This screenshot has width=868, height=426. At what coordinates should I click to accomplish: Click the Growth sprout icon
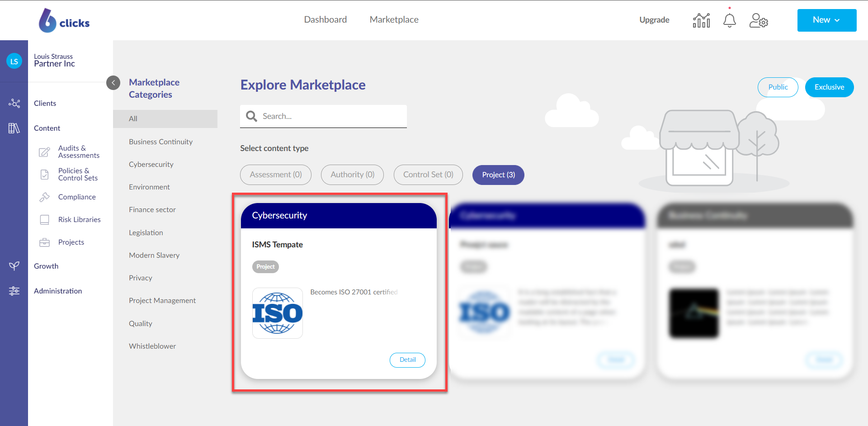tap(14, 266)
